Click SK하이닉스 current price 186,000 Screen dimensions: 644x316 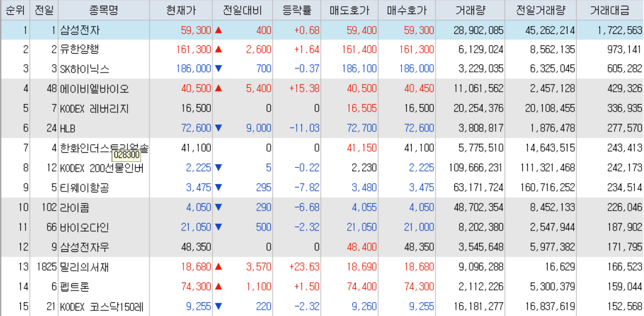194,69
